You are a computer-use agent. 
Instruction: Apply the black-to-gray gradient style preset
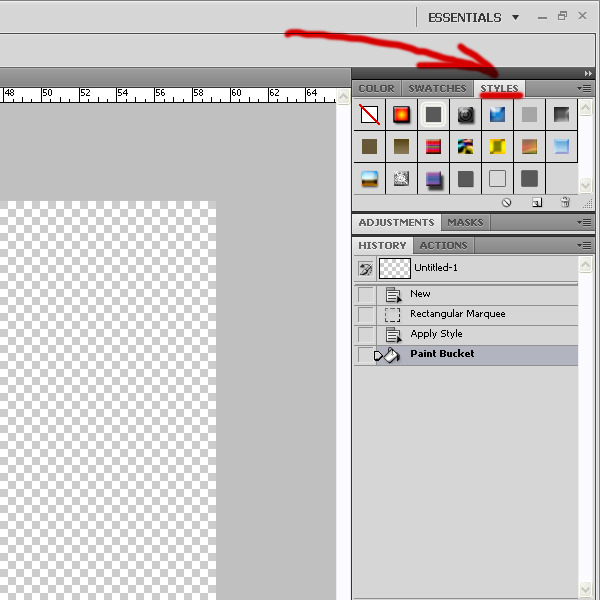(x=561, y=114)
